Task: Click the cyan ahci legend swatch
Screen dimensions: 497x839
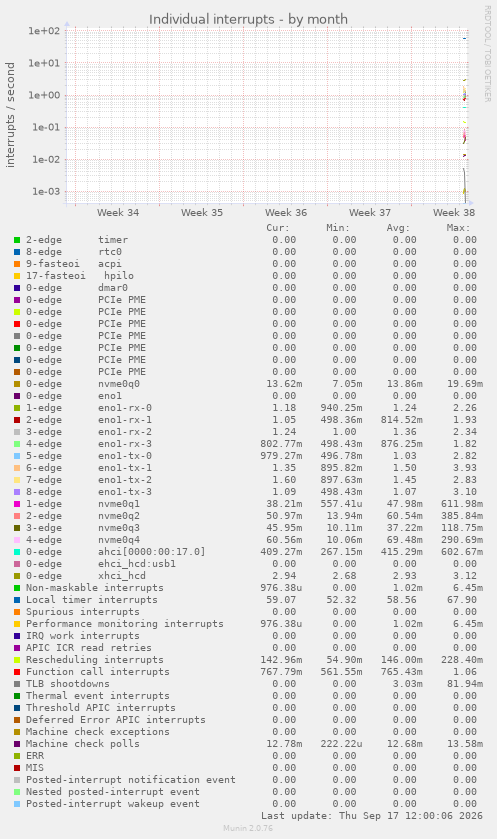Action: [x=17, y=552]
